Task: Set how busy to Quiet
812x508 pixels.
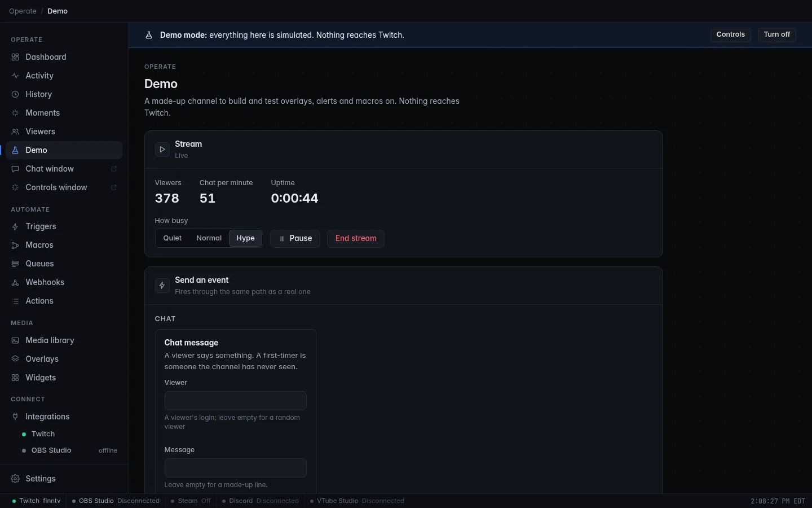Action: tap(173, 238)
